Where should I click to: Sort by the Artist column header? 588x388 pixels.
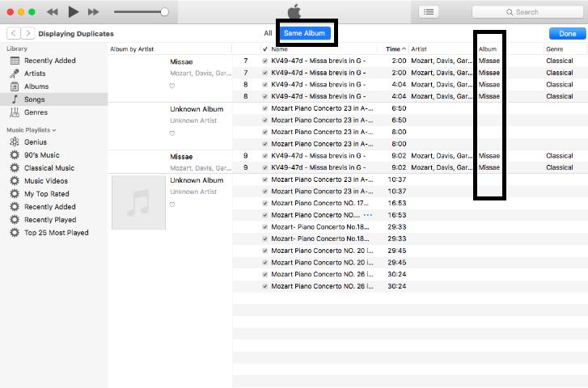(419, 49)
